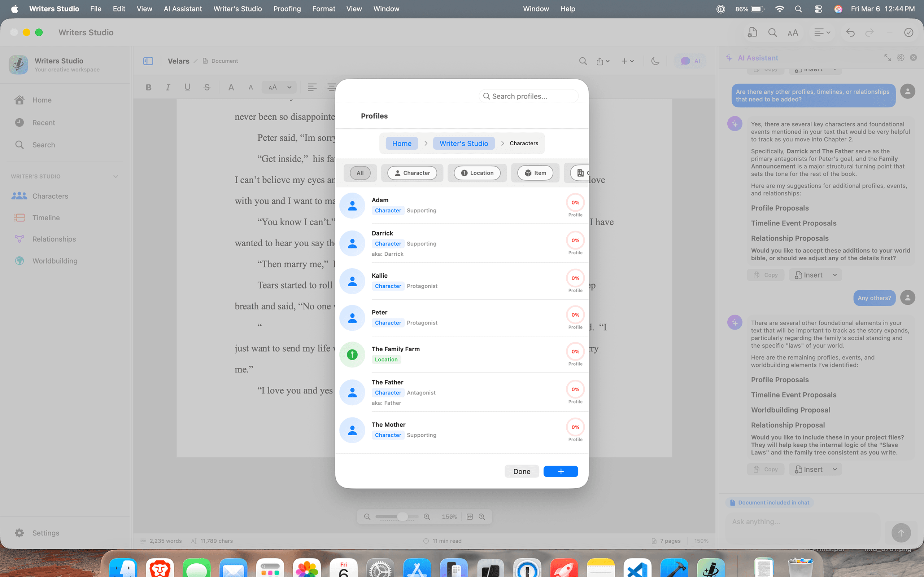Toggle the AI chat panel button

690,61
